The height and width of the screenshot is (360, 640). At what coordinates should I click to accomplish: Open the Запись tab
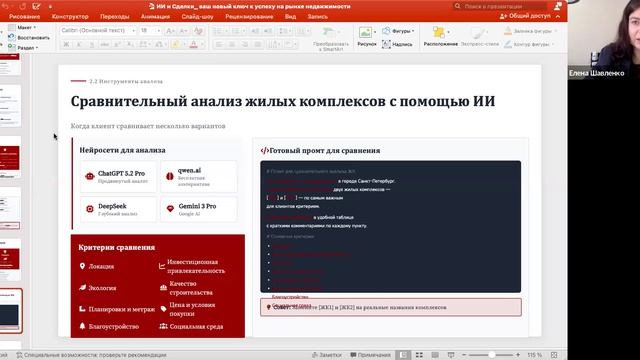point(318,17)
